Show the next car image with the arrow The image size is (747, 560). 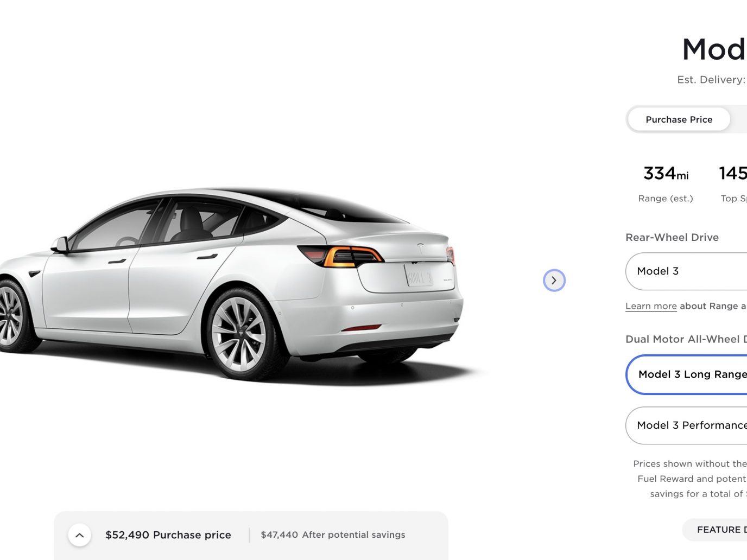[554, 281]
